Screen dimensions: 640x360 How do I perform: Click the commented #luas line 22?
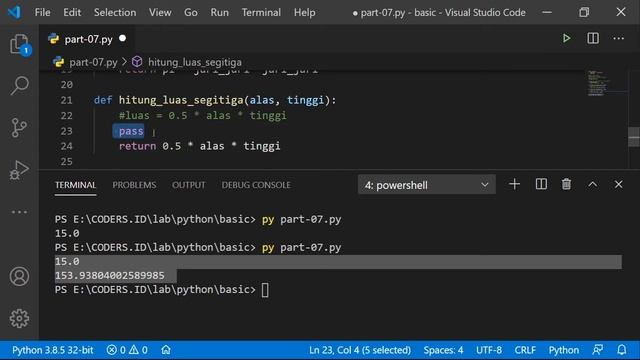click(x=202, y=116)
